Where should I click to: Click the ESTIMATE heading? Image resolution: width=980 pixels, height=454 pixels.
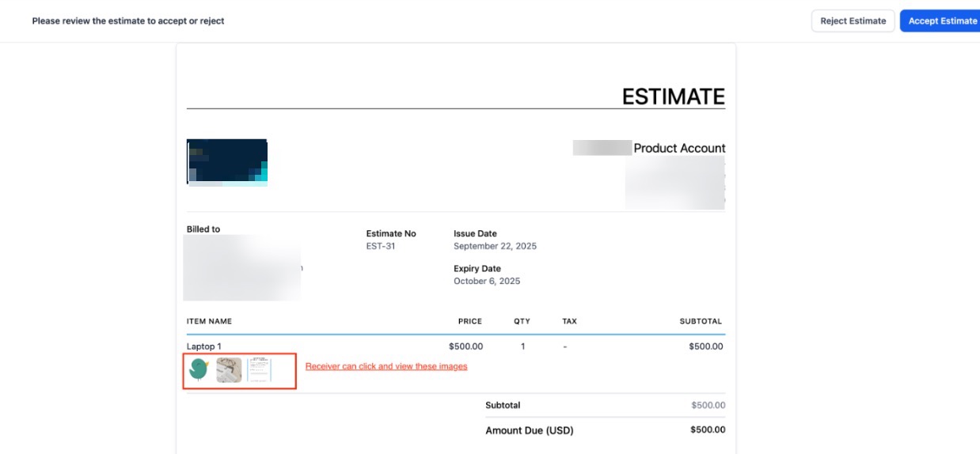pos(673,96)
